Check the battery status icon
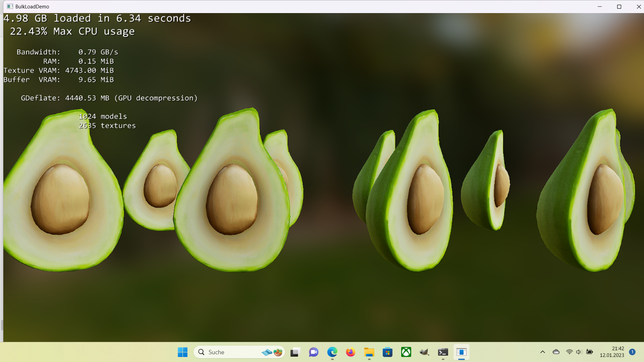Screen dimensions: 644x362 tap(590, 352)
